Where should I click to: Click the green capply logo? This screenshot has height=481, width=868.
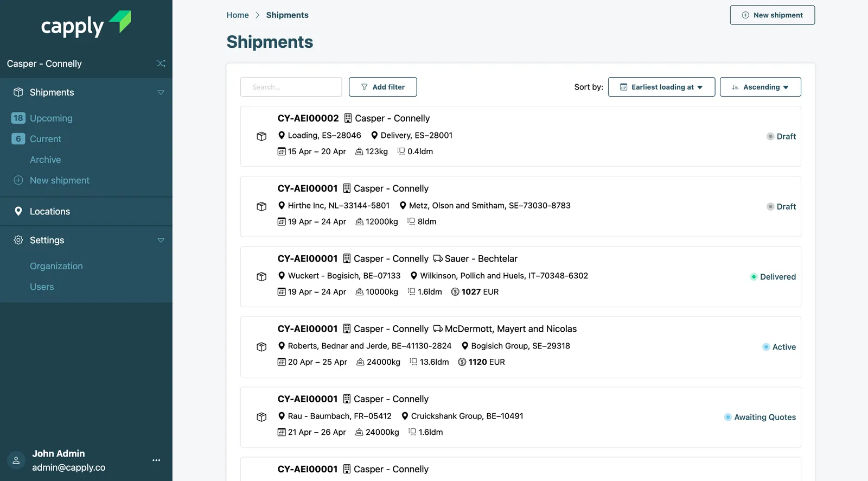[x=86, y=24]
